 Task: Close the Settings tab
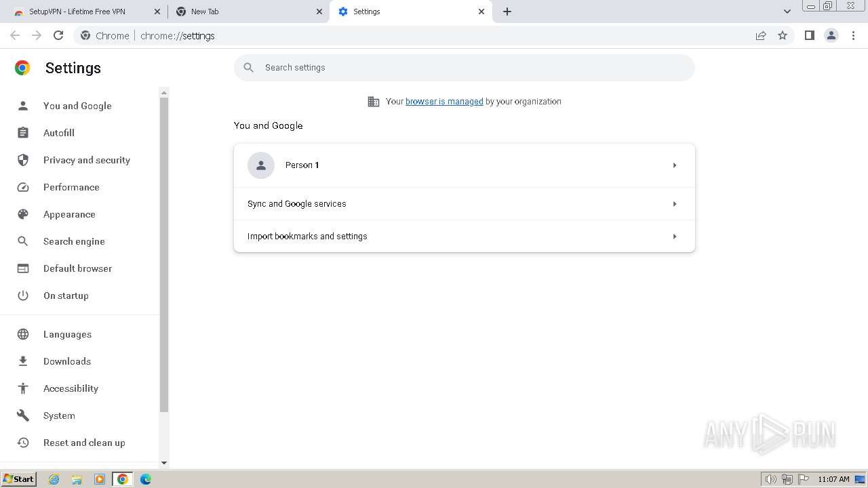click(481, 12)
